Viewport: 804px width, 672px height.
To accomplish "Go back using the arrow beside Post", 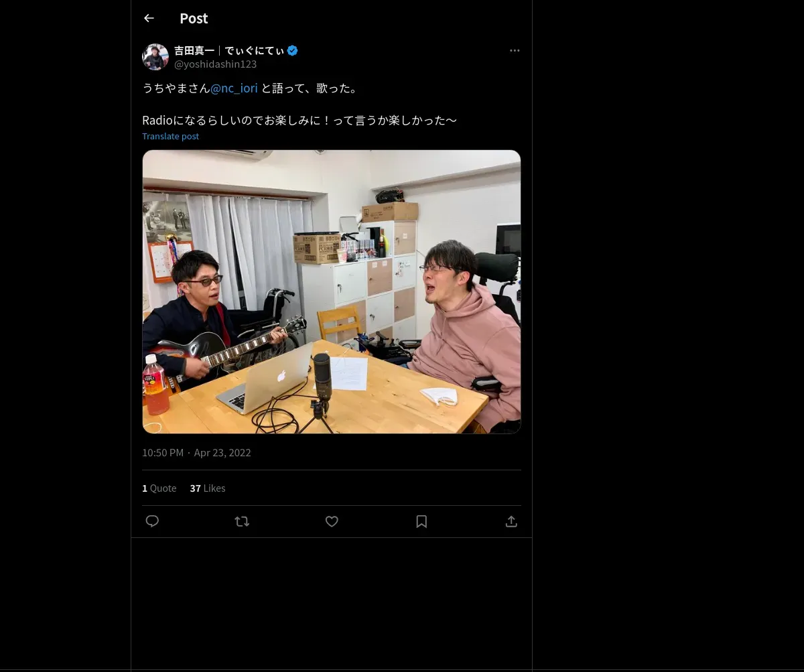I will 149,18.
